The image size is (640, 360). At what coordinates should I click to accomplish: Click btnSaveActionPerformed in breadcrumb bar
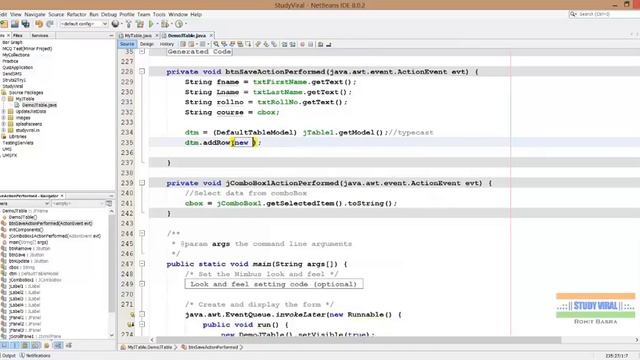tap(213, 347)
